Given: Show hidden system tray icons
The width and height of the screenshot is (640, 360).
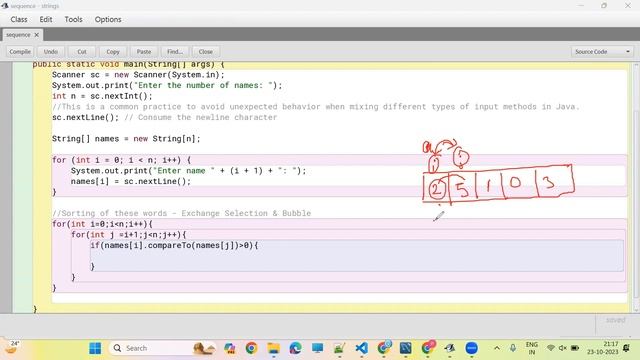Looking at the screenshot, I should pyautogui.click(x=497, y=348).
